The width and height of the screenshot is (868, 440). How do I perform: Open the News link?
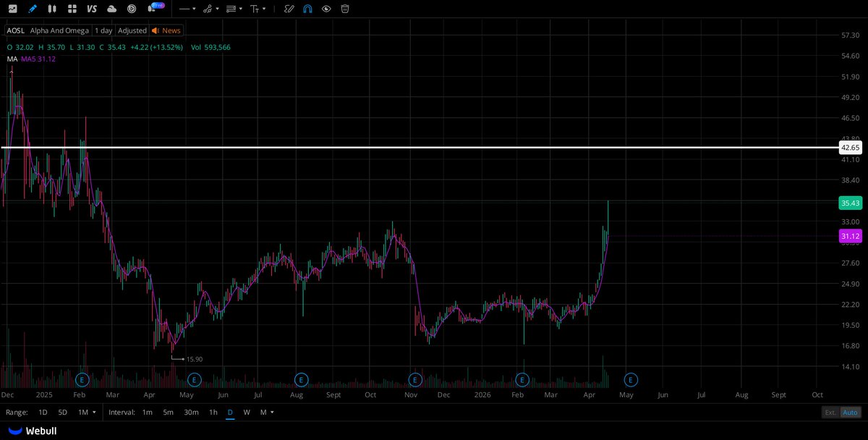tap(171, 30)
